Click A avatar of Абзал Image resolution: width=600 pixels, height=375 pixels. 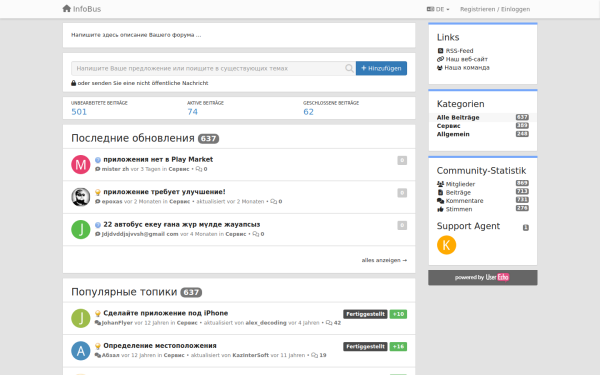[x=81, y=351]
